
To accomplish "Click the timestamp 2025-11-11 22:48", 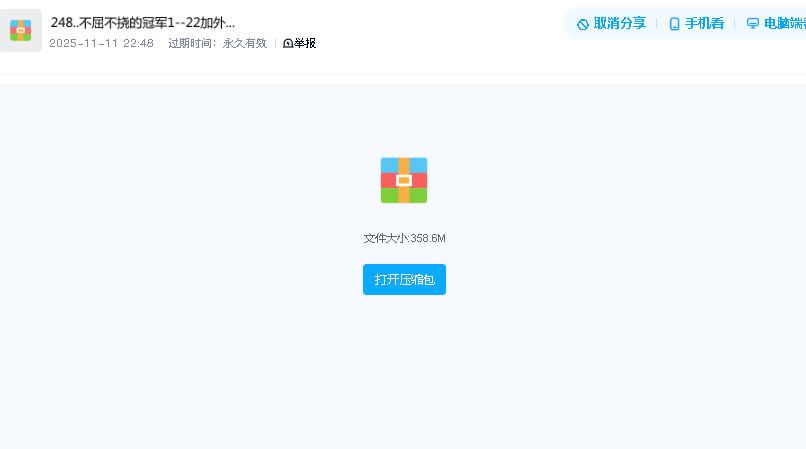I will 101,43.
